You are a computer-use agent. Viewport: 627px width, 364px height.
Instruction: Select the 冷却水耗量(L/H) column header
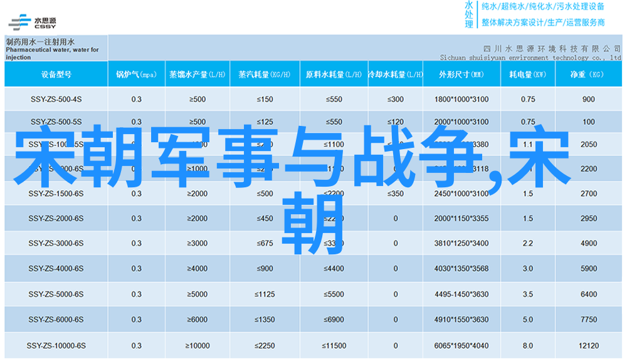point(395,75)
